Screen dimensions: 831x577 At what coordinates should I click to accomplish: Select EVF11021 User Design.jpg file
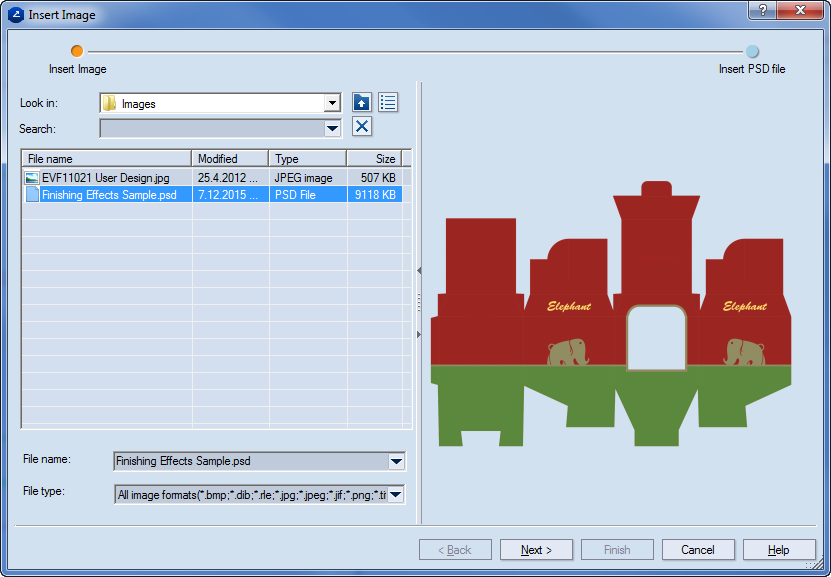tap(105, 178)
